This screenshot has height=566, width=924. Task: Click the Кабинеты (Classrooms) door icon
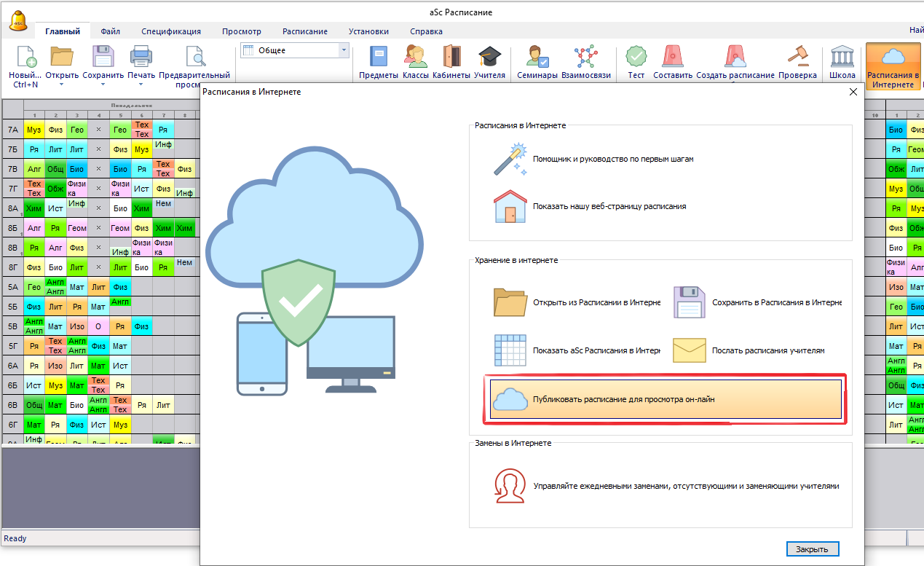451,58
